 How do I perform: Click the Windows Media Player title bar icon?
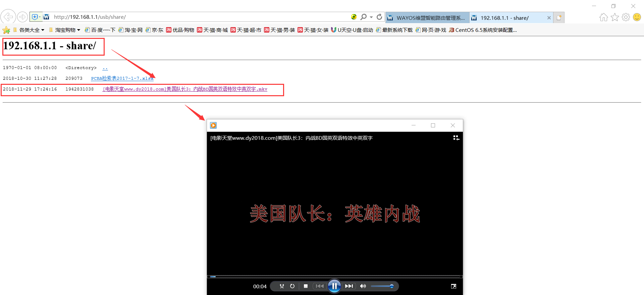coord(213,125)
